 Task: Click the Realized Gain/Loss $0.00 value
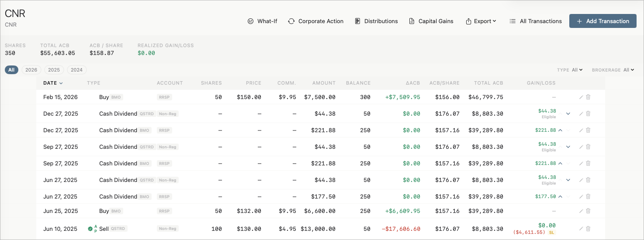click(146, 53)
